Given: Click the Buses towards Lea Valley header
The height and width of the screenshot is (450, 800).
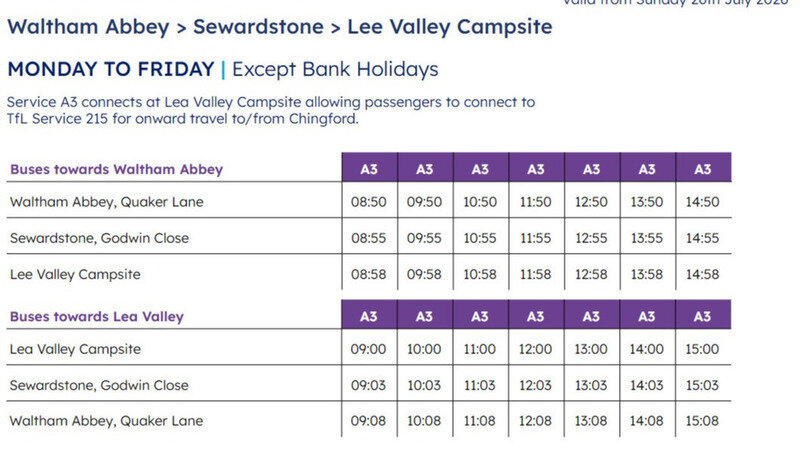Looking at the screenshot, I should tap(96, 316).
